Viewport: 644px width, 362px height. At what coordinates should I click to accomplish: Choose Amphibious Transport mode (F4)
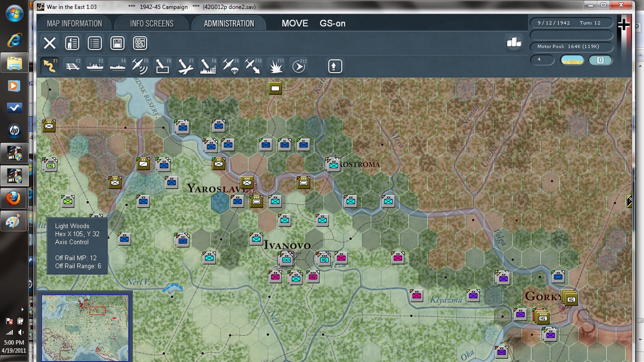coord(117,66)
